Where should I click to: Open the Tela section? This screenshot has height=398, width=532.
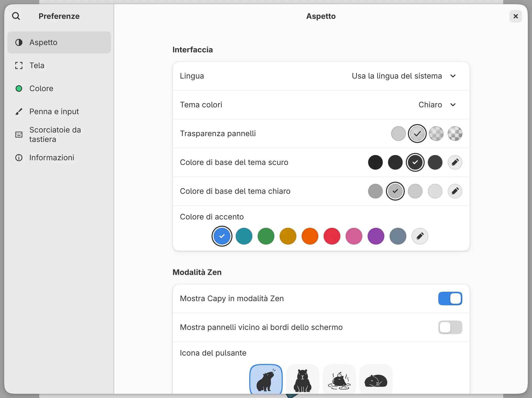tap(59, 65)
